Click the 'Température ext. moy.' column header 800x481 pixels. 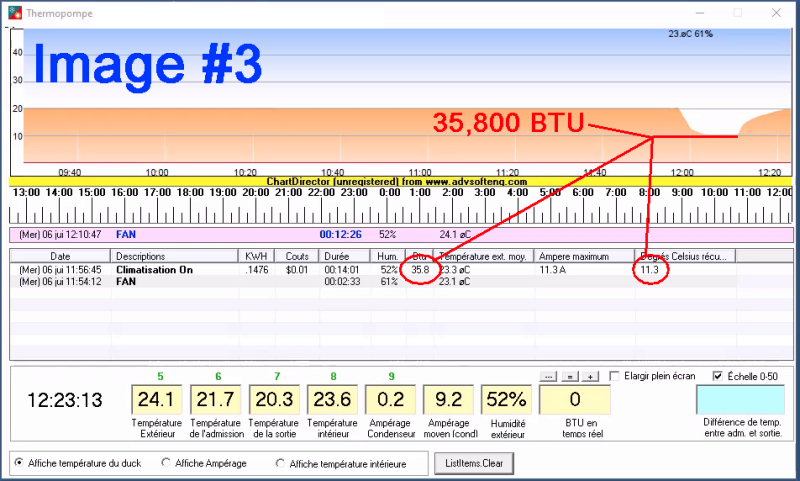click(x=484, y=256)
